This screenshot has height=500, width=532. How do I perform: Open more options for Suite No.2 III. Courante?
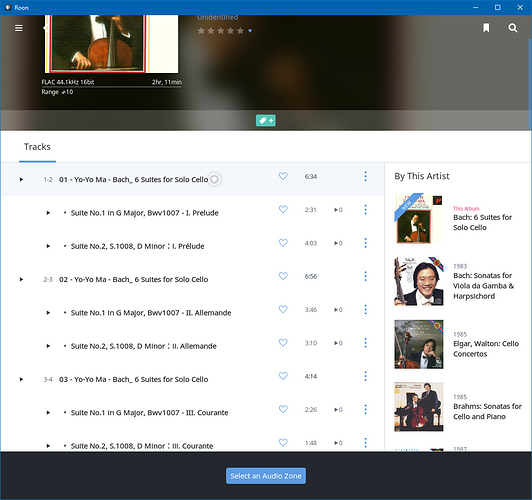point(365,443)
